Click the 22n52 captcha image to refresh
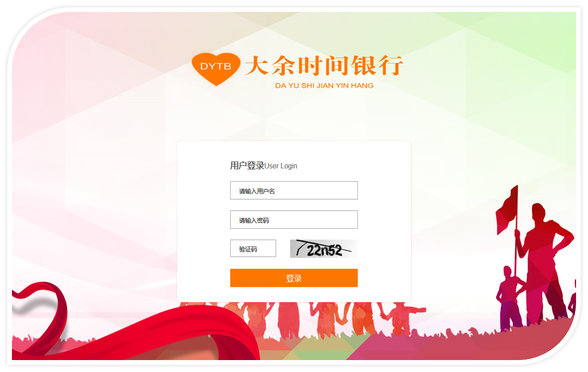Viewport: 588px width, 372px height. tap(324, 249)
